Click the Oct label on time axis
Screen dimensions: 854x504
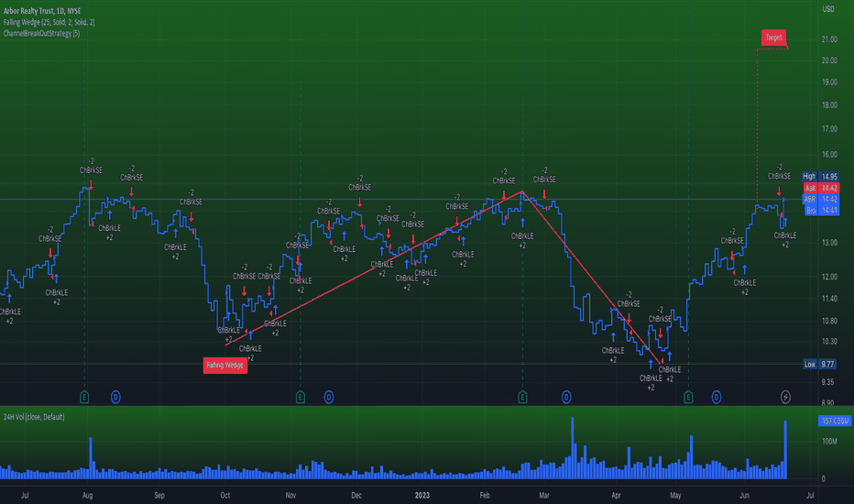[x=224, y=495]
